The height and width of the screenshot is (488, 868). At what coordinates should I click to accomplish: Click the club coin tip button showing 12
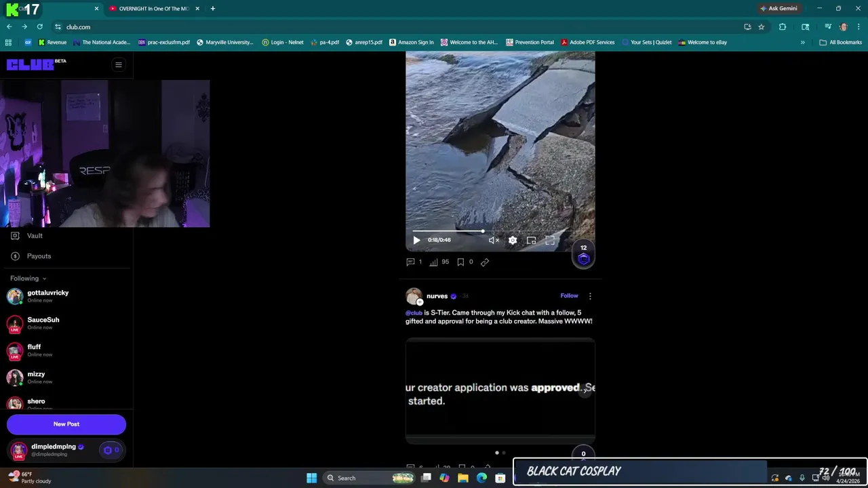[583, 254]
